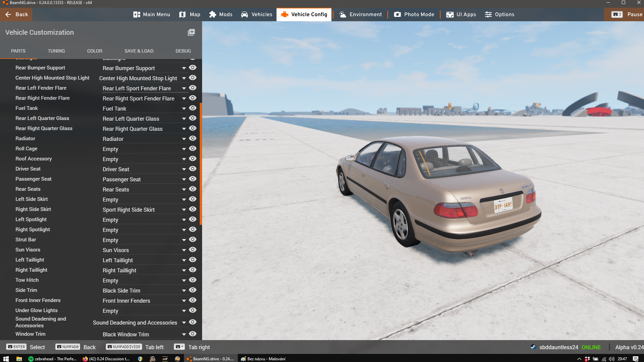Open the Windows notification center icon
The image size is (644, 362).
(x=636, y=359)
